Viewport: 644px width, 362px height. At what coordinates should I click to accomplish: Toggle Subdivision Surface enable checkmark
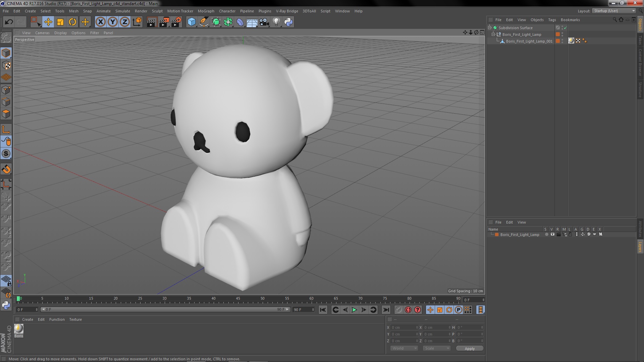pyautogui.click(x=565, y=28)
